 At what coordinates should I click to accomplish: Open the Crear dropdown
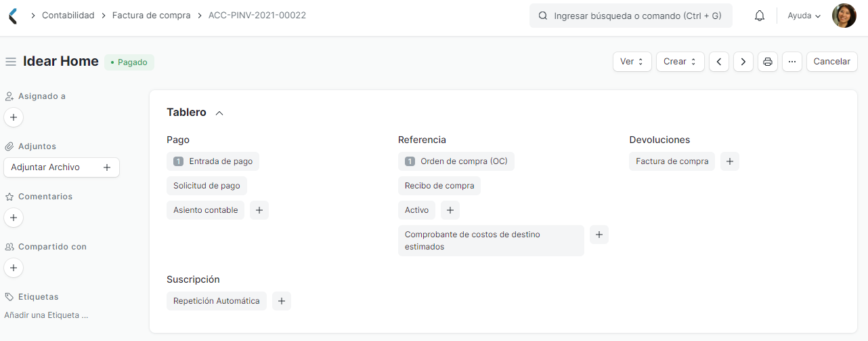[x=680, y=62]
